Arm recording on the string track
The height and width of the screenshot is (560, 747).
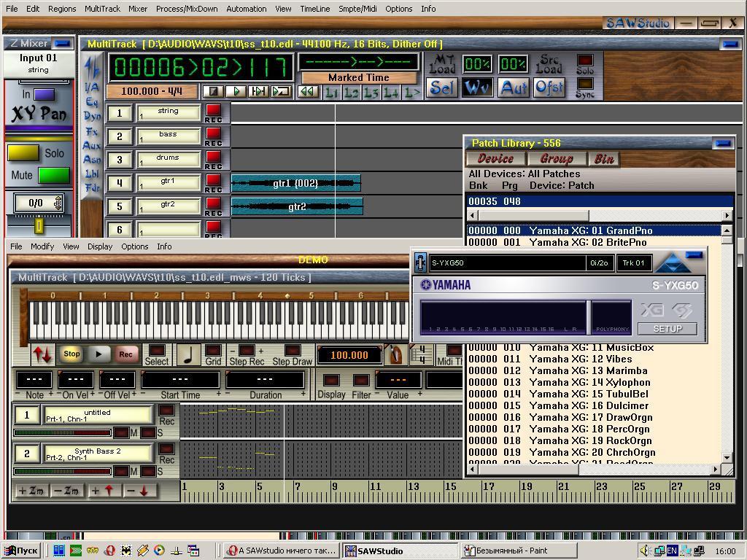pos(214,110)
